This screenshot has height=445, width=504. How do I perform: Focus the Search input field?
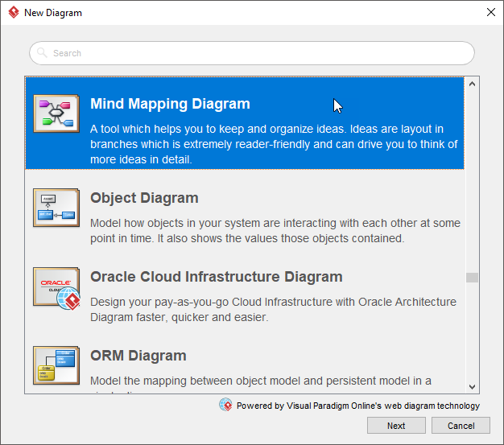point(258,53)
